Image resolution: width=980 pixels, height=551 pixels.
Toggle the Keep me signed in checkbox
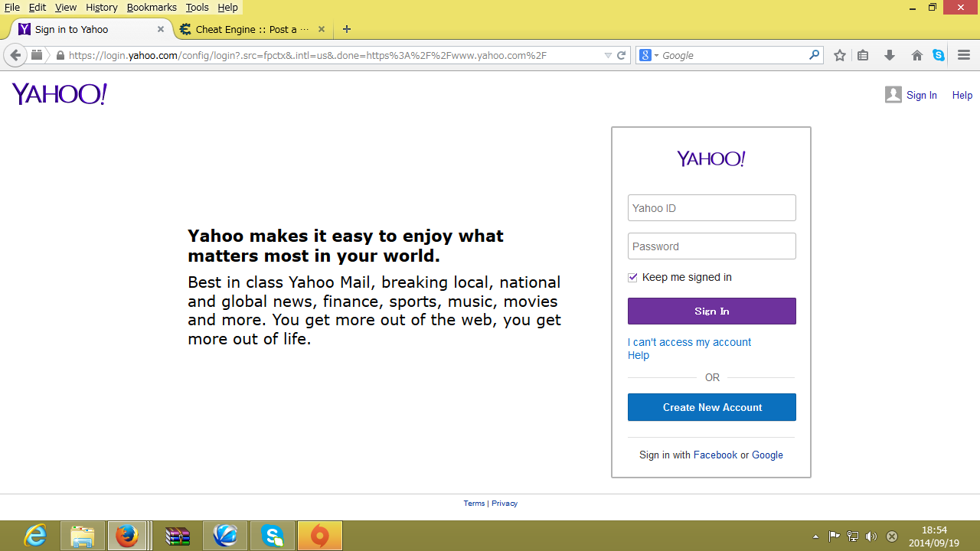(x=632, y=278)
